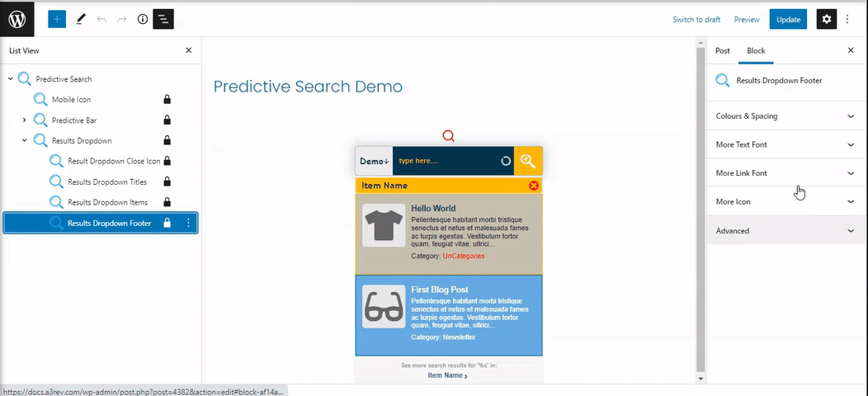The height and width of the screenshot is (396, 868).
Task: Click the WordPress logo icon
Action: [17, 19]
